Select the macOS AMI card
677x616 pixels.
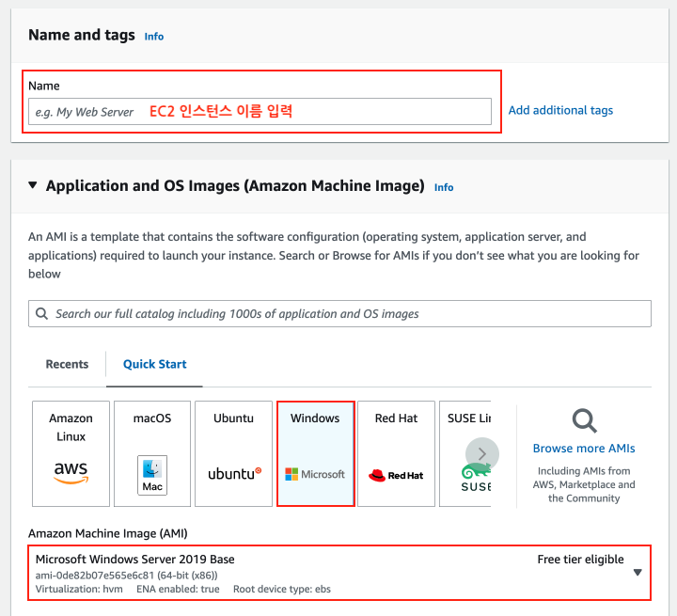(x=152, y=453)
